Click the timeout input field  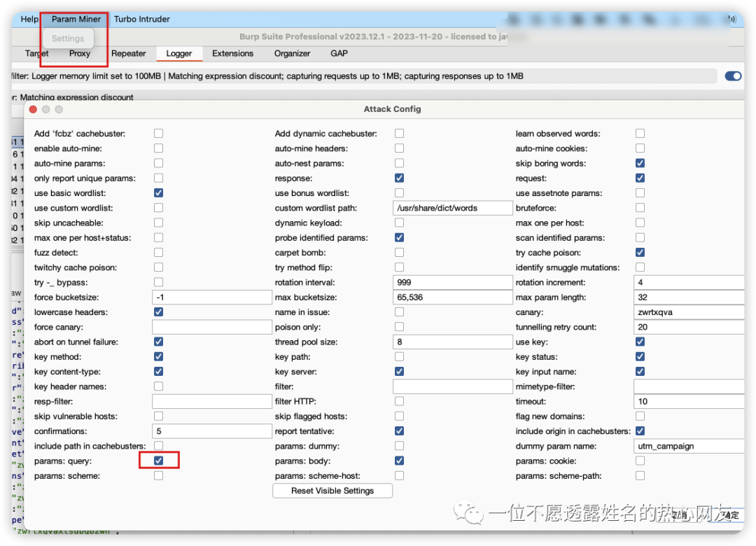[689, 401]
